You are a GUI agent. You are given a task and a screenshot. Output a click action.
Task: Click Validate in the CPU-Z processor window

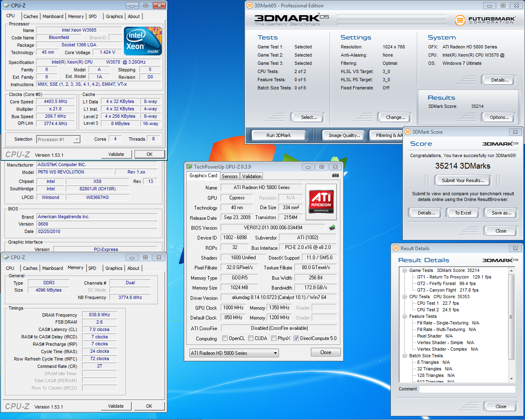[x=116, y=154]
